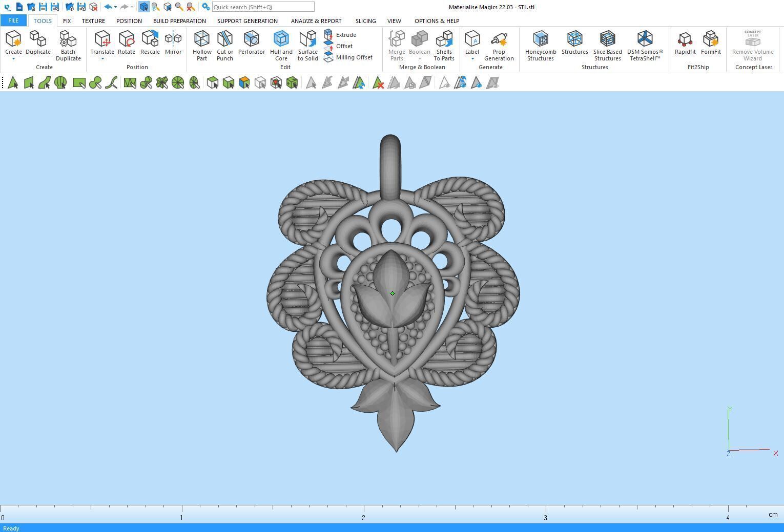
Task: Switch to the TEXTURE tab
Action: click(93, 21)
